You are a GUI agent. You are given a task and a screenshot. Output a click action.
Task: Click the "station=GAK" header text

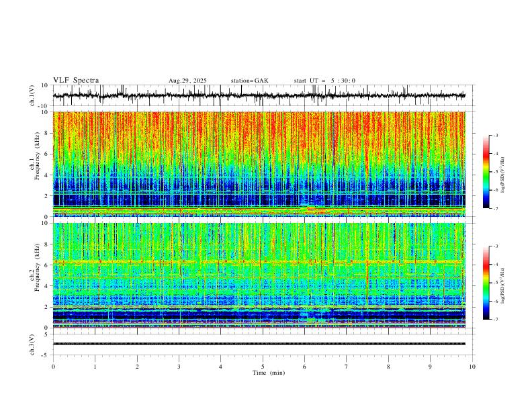tap(249, 81)
